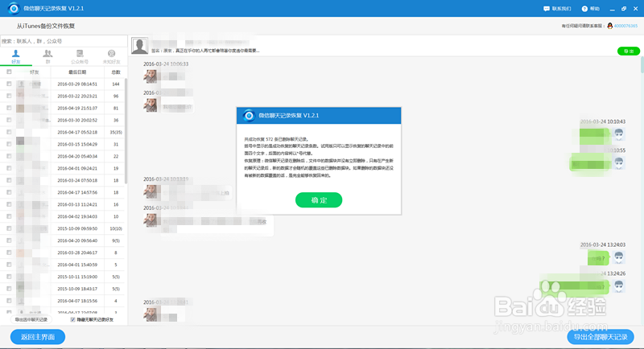Click the 确定 button in the dialog

click(x=318, y=199)
